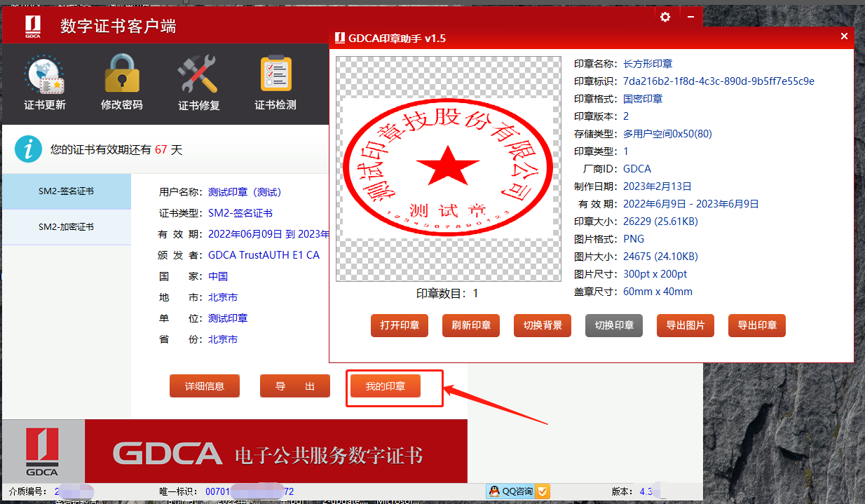Select the 60mm x 40mm stamp dimension
865x504 pixels.
tap(658, 292)
